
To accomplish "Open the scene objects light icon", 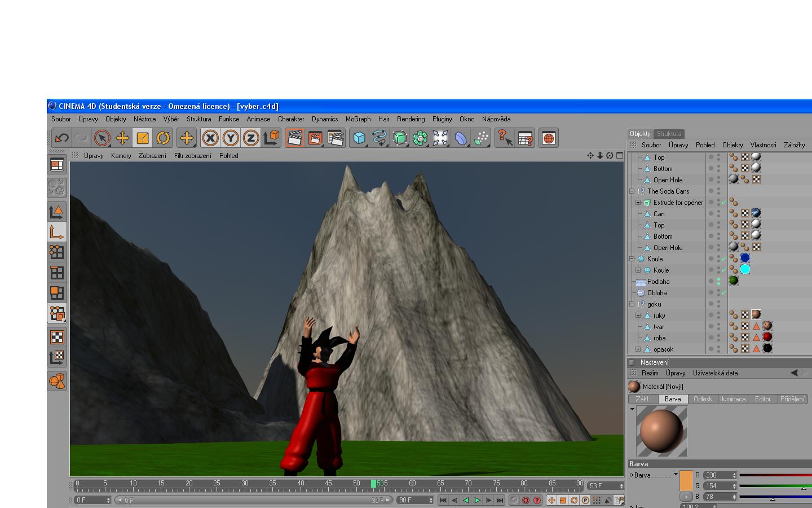I will 440,138.
